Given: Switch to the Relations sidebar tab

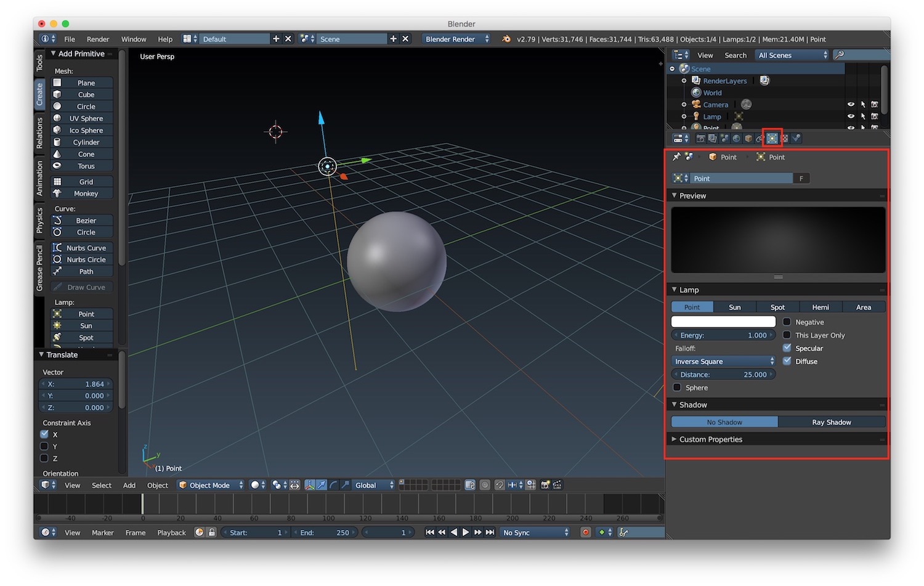Looking at the screenshot, I should tap(39, 132).
